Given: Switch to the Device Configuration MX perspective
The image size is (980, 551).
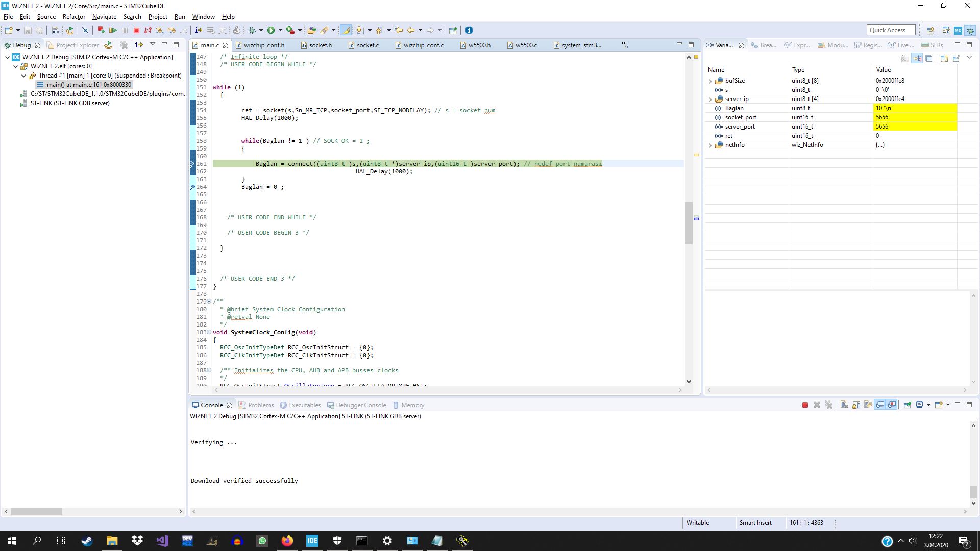Looking at the screenshot, I should tap(958, 30).
